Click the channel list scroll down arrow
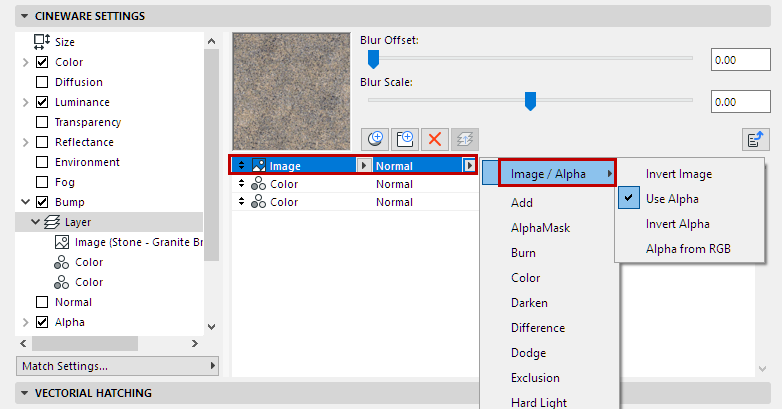The height and width of the screenshot is (409, 782). coord(211,327)
